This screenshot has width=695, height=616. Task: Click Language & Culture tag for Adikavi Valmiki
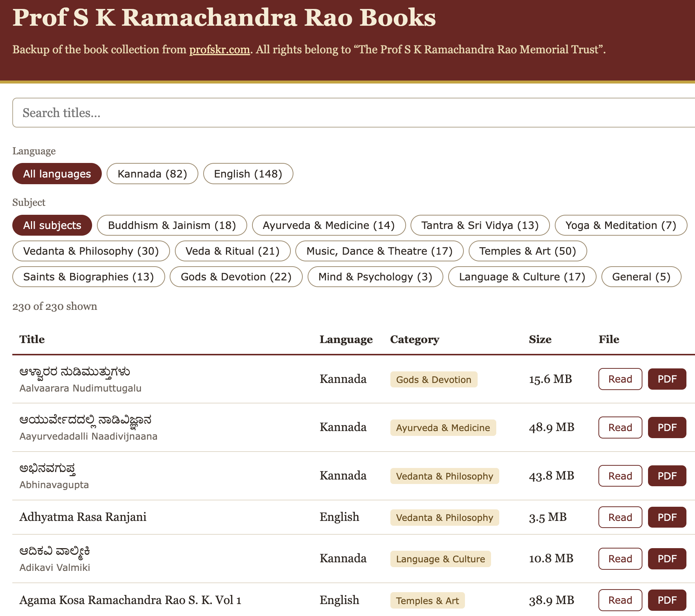[x=440, y=559]
